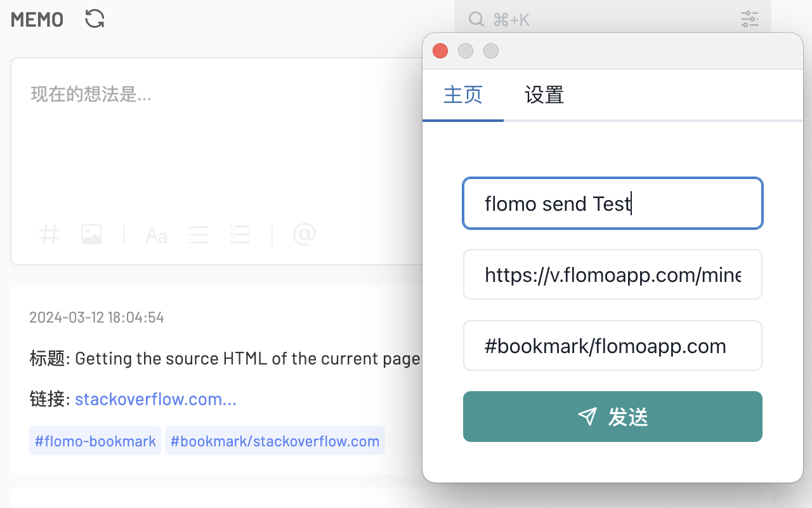This screenshot has width=812, height=508.
Task: Insert a hashtag with the # icon
Action: [x=49, y=234]
